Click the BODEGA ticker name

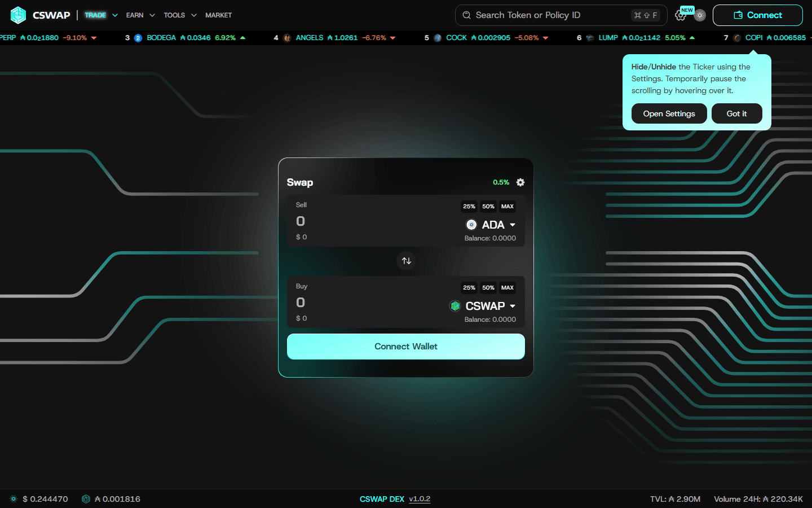pos(161,38)
